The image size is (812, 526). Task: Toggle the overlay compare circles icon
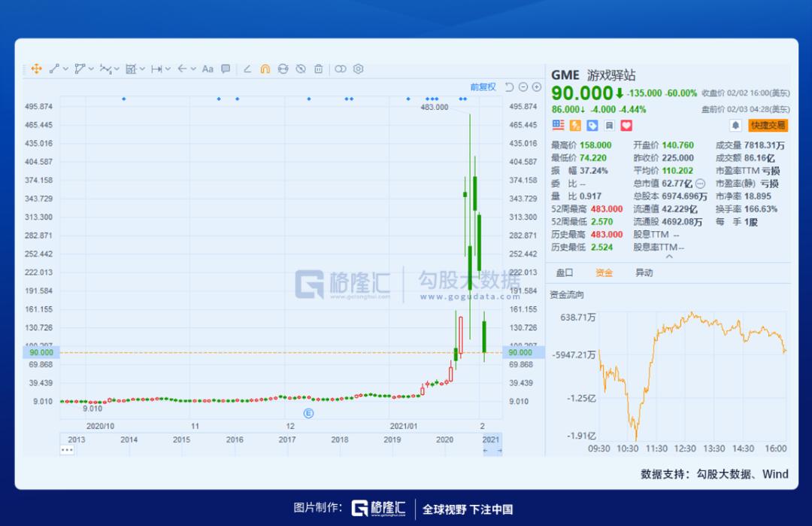pyautogui.click(x=341, y=69)
